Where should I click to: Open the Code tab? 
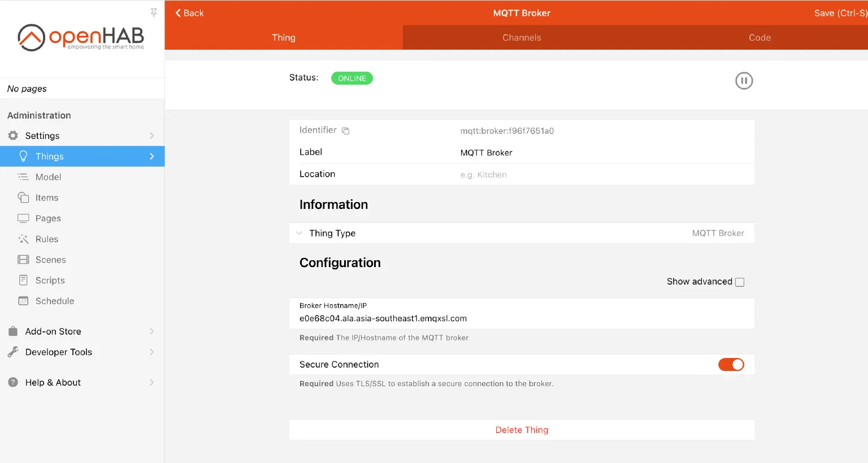[759, 37]
